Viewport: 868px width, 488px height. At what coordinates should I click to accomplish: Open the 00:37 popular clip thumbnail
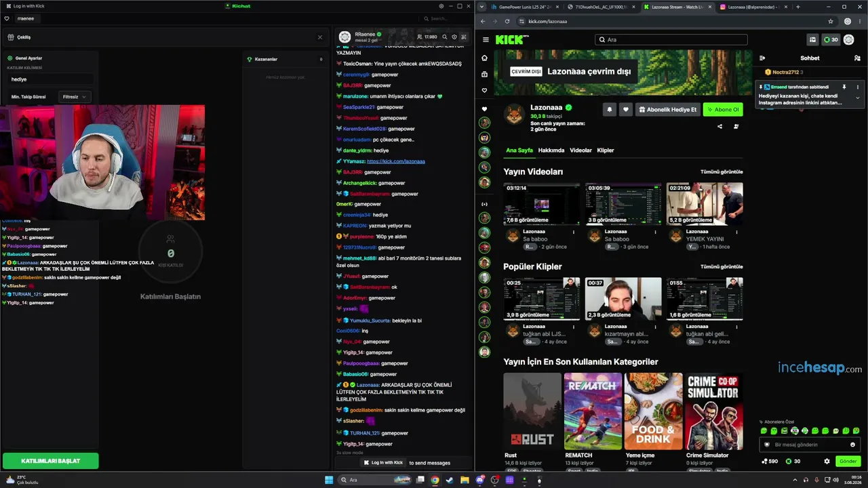click(623, 299)
